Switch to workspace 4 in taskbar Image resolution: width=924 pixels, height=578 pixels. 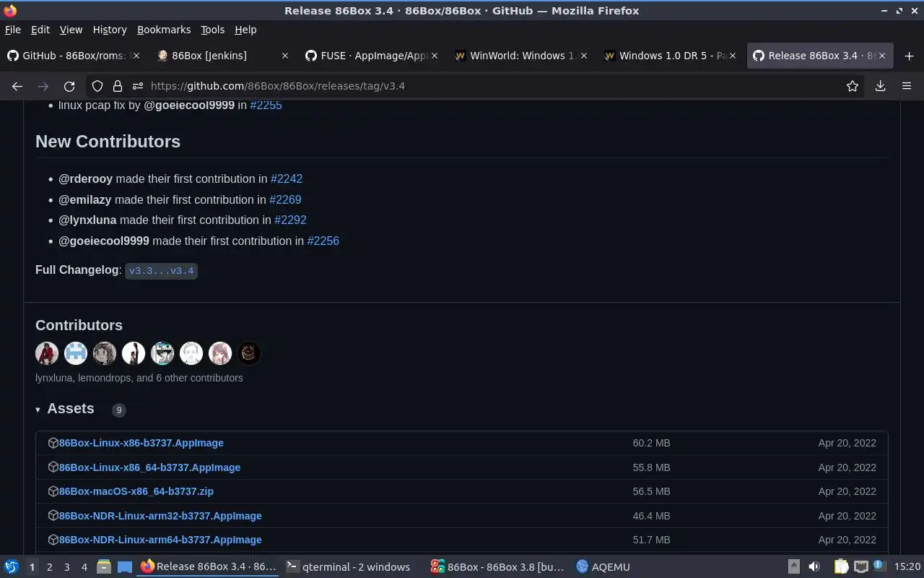tap(84, 567)
